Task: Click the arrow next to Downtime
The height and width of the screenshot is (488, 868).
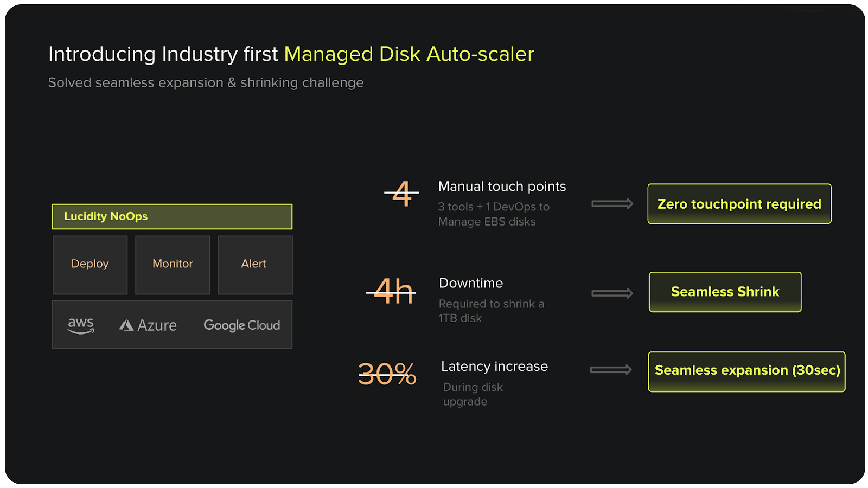Action: point(612,292)
